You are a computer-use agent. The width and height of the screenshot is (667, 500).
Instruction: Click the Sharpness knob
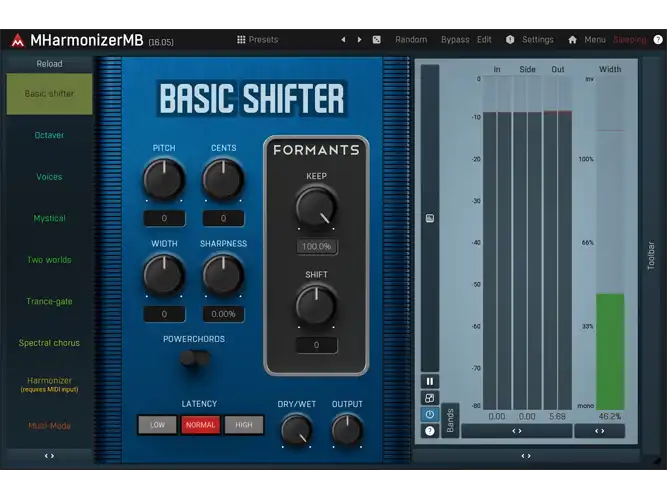(223, 275)
